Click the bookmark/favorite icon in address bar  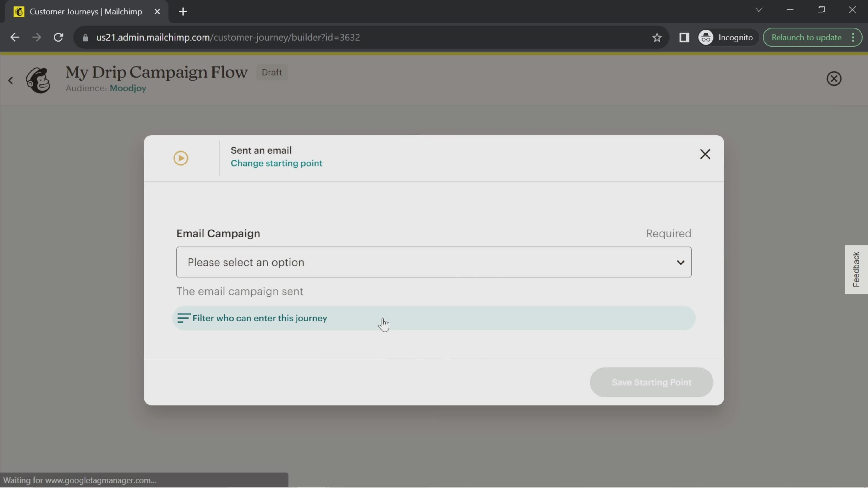pyautogui.click(x=657, y=37)
